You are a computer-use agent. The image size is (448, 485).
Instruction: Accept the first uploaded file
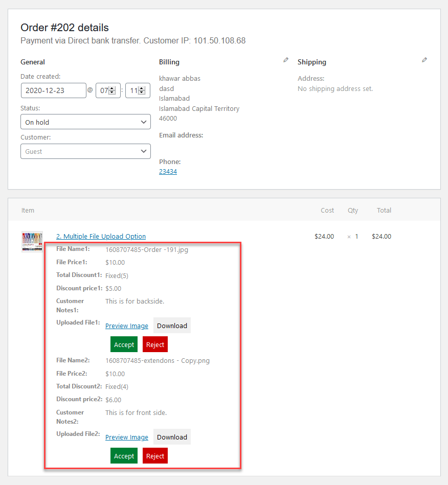[124, 344]
